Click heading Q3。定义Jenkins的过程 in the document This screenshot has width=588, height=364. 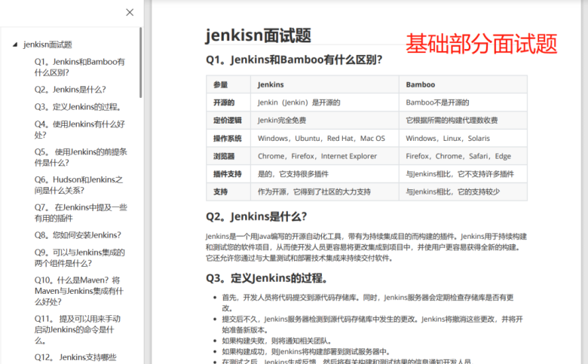[268, 278]
